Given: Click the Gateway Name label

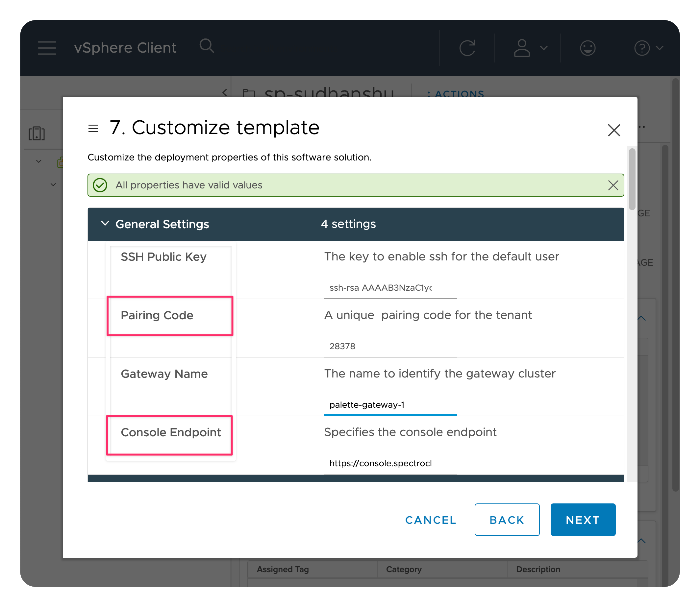Looking at the screenshot, I should pyautogui.click(x=164, y=374).
